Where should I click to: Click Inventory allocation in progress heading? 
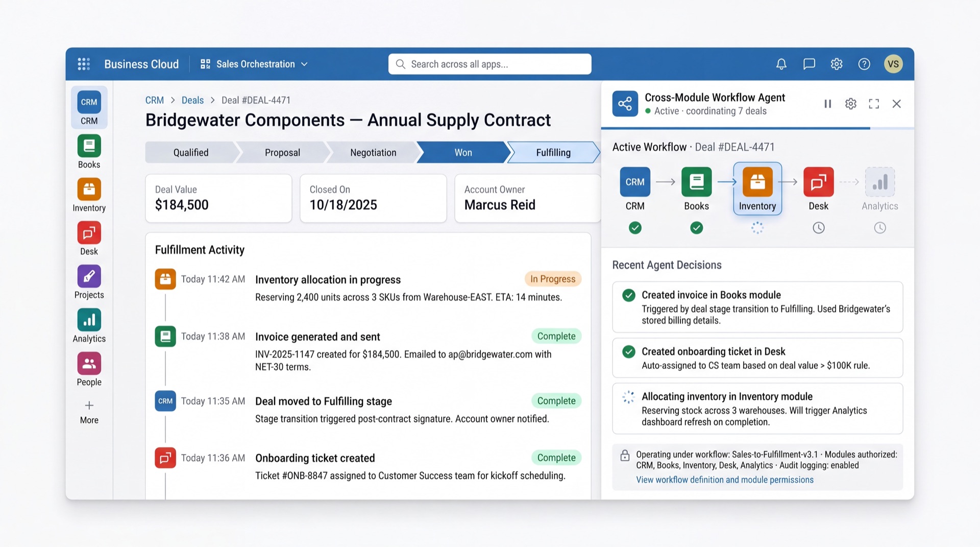pyautogui.click(x=328, y=279)
